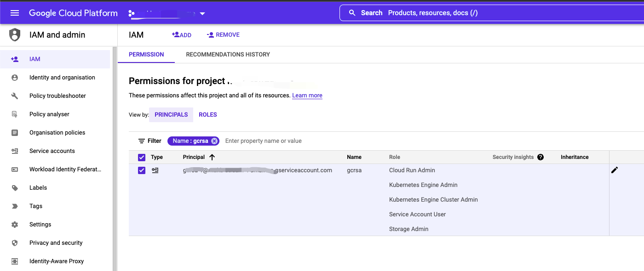Untick the select-all checkbox in table header
644x271 pixels.
coord(142,157)
